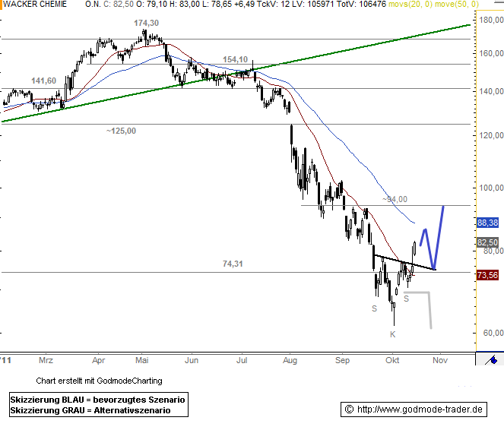Click the 154,10 price annotation
Image resolution: width=504 pixels, height=430 pixels.
pos(236,59)
